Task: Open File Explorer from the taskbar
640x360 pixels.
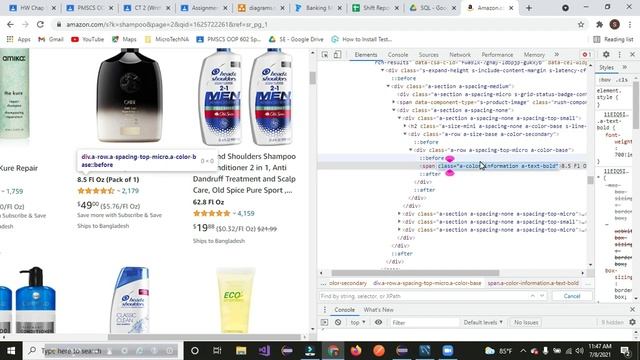Action: (x=241, y=351)
